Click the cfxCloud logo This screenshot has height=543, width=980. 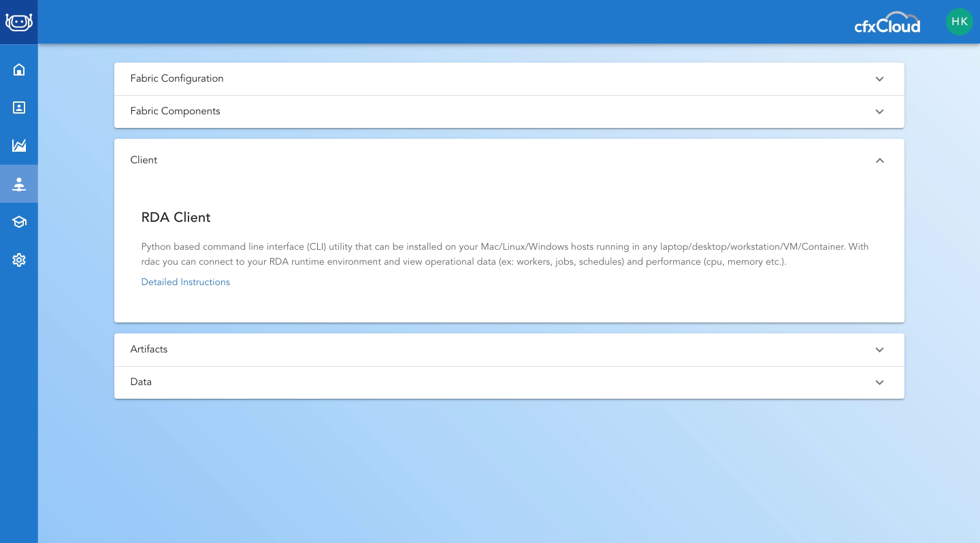(887, 23)
